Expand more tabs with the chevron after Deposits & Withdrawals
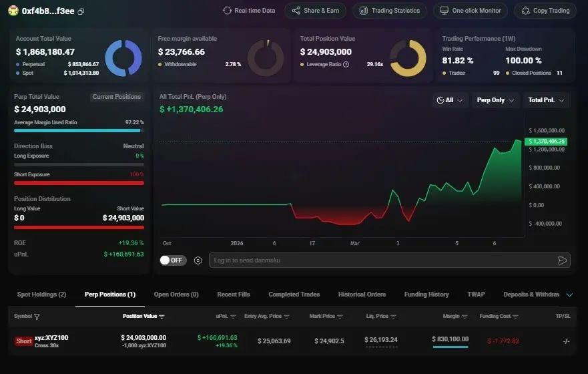This screenshot has height=374, width=588. click(569, 295)
